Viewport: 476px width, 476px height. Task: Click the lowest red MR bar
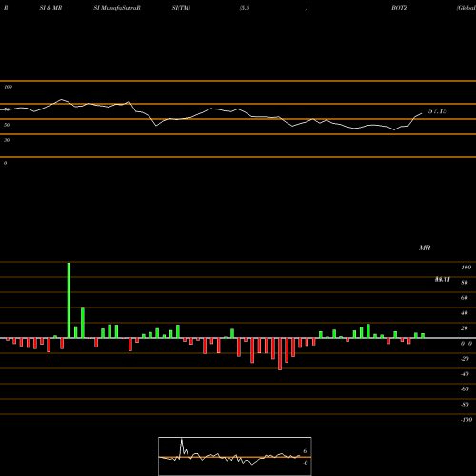(x=280, y=354)
